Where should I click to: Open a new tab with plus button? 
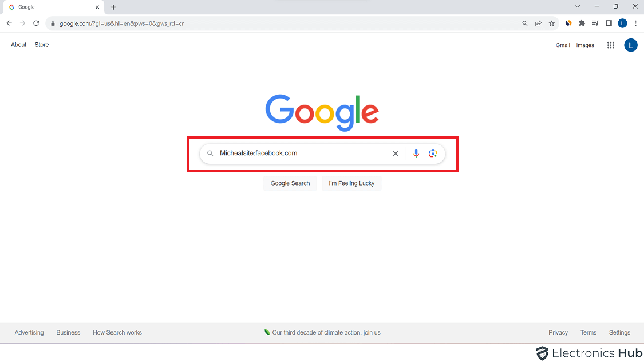pyautogui.click(x=113, y=7)
